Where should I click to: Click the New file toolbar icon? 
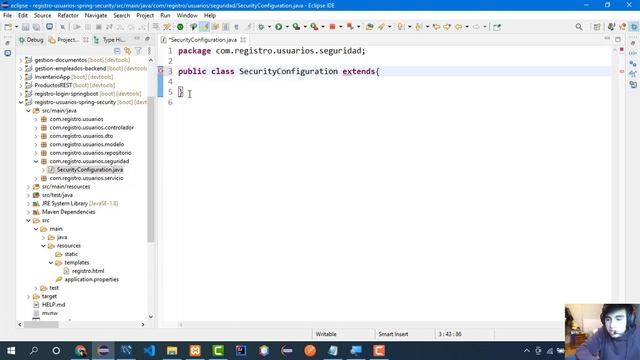pos(8,27)
